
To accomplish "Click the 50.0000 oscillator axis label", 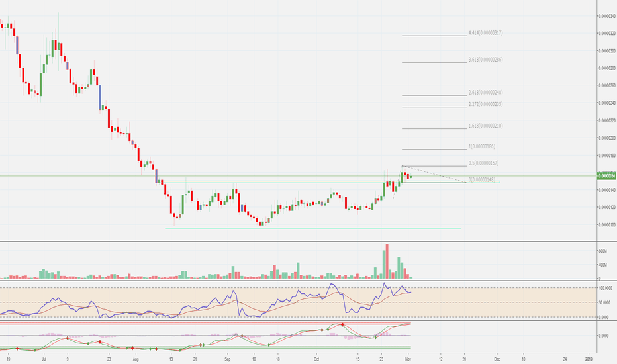I will click(x=604, y=302).
